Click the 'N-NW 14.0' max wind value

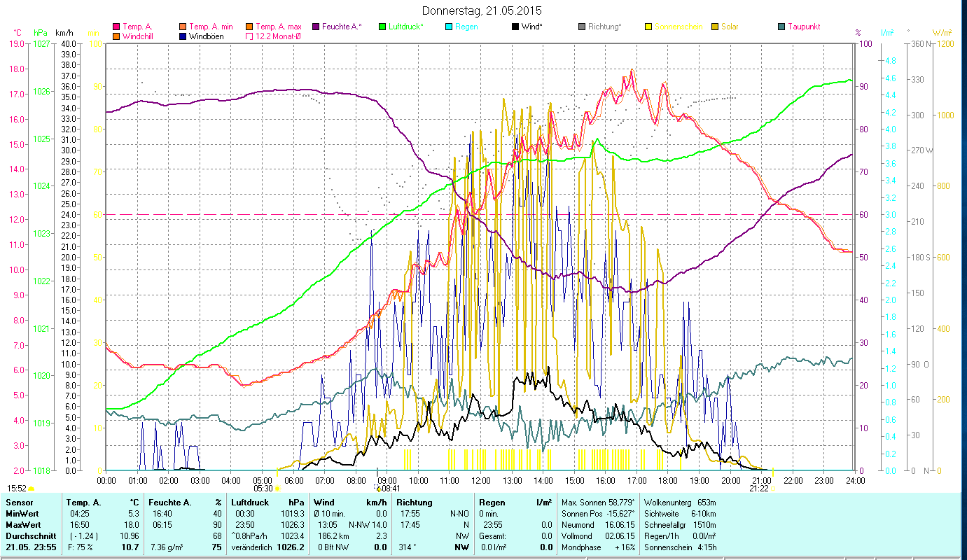368,524
